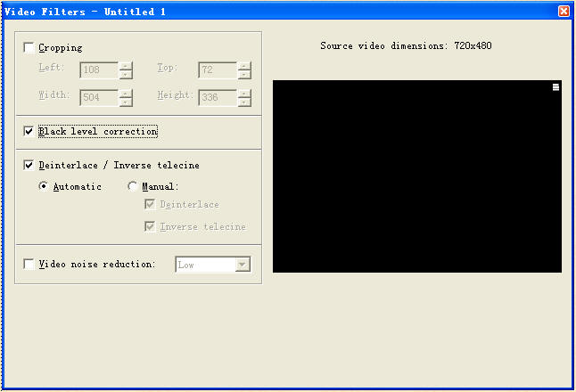Click the black video preview area
Screen dimensions: 576x392
417,176
